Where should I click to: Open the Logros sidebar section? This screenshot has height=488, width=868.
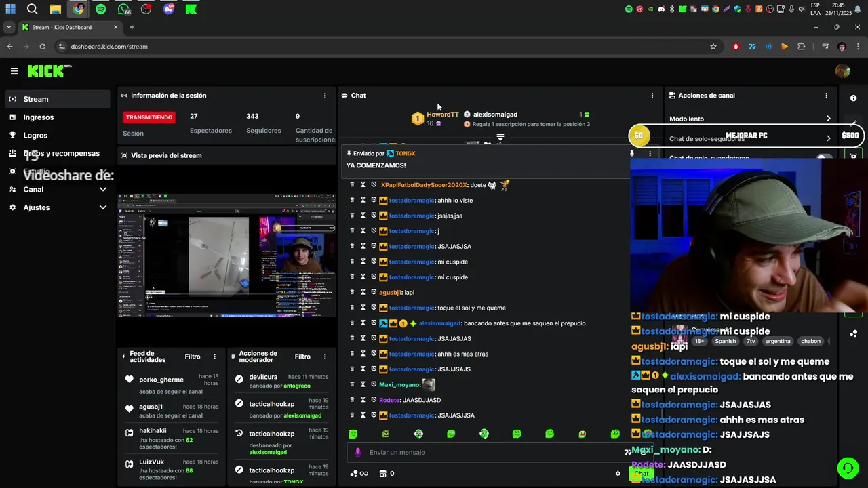[57, 136]
